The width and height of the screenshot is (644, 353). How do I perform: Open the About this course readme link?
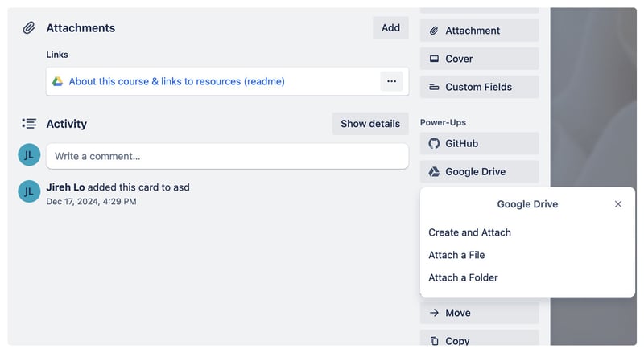point(176,81)
